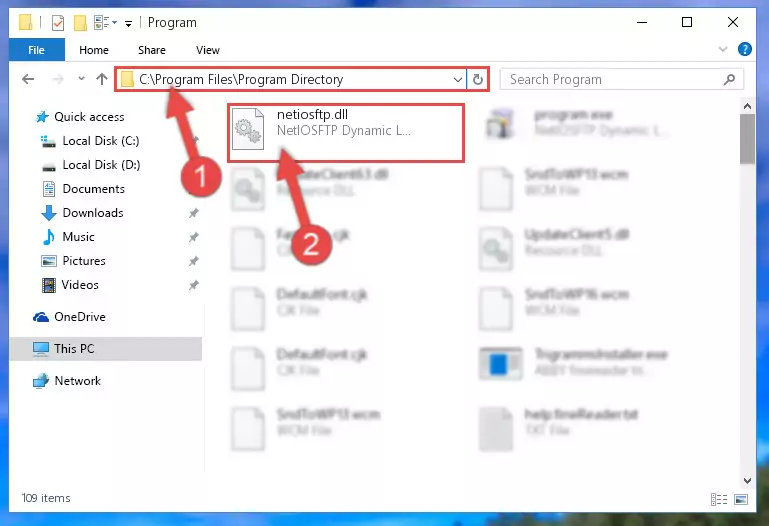Click the vertical scrollbar thumb
This screenshot has height=526, width=769.
(747, 139)
